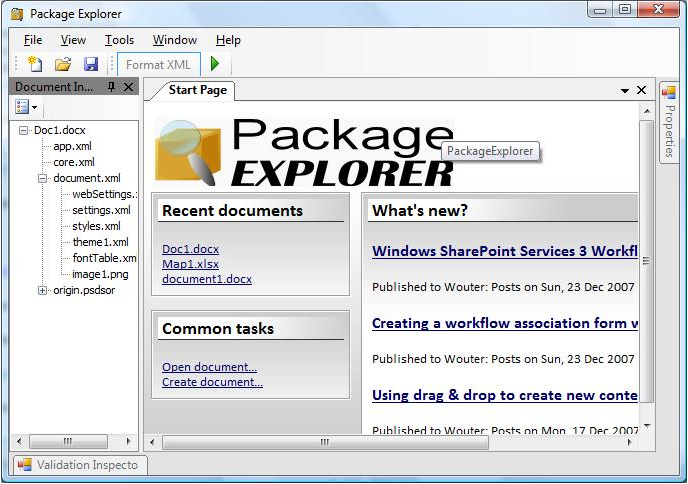Viewport: 688px width, 484px height.
Task: Open the tab list dropdown arrow
Action: click(625, 91)
